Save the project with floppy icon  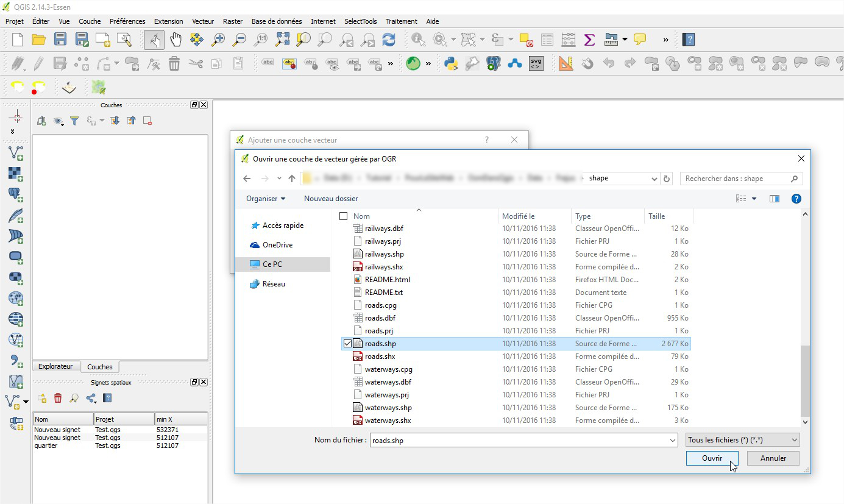pyautogui.click(x=60, y=40)
